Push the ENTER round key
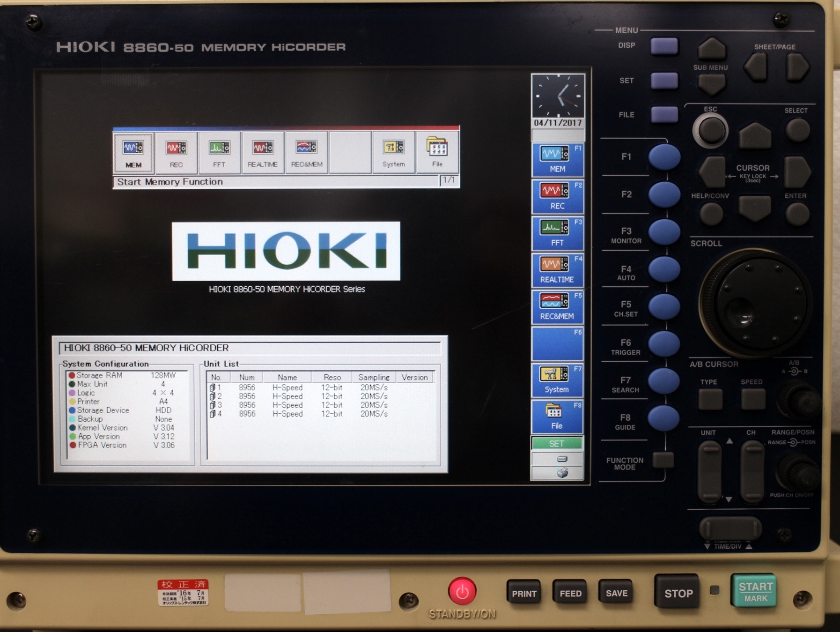The width and height of the screenshot is (840, 632). tap(797, 214)
